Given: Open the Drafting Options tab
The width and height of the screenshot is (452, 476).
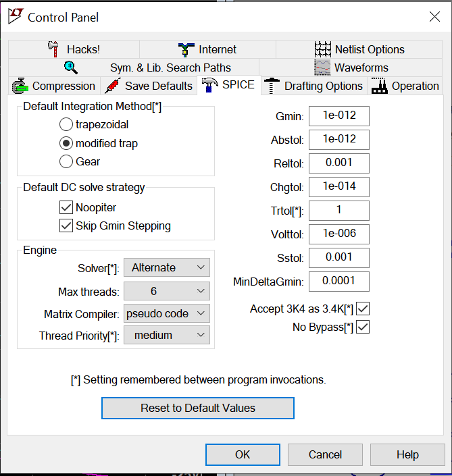Looking at the screenshot, I should [314, 86].
